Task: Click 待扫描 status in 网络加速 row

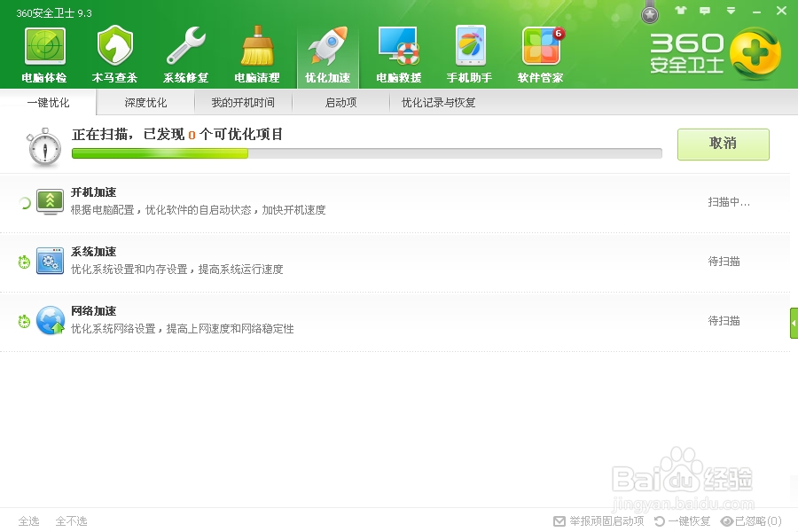Action: [724, 321]
